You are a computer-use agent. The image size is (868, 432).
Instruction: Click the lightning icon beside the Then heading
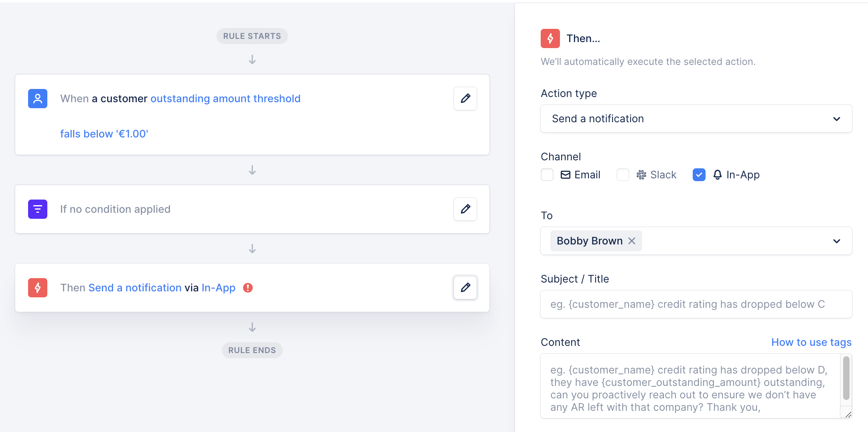[550, 38]
